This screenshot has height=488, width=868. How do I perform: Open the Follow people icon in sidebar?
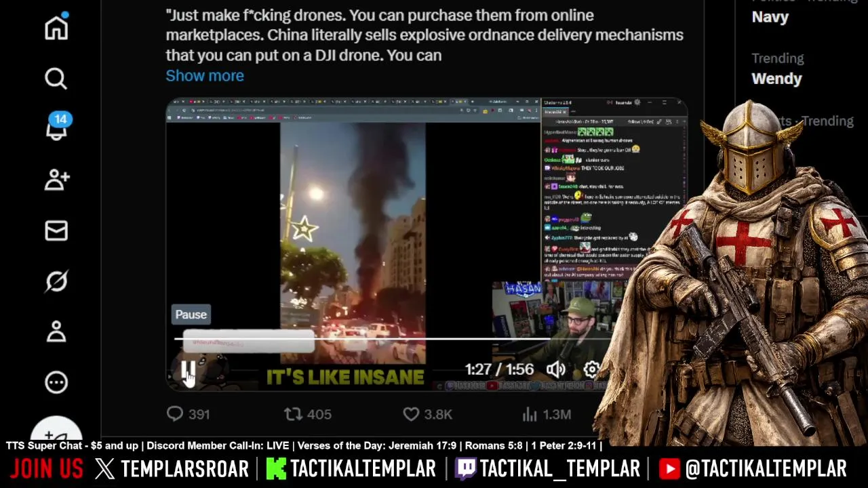[56, 180]
